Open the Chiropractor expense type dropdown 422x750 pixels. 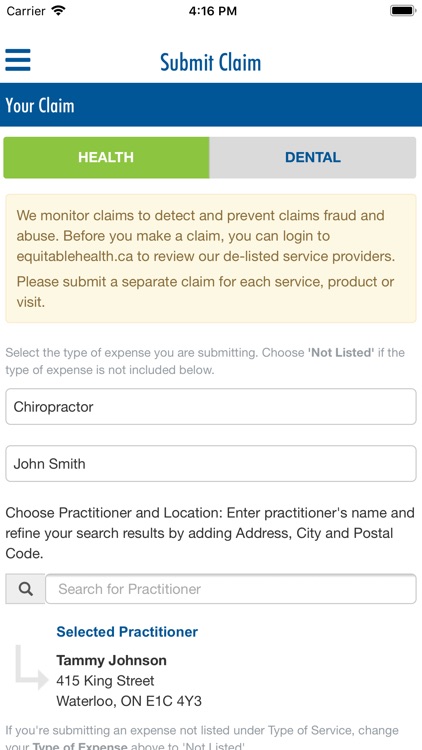point(211,407)
